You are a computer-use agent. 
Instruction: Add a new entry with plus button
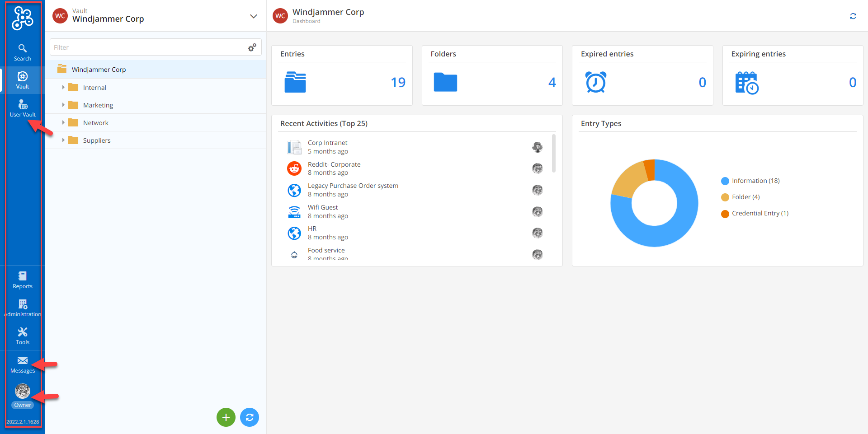[x=226, y=417]
